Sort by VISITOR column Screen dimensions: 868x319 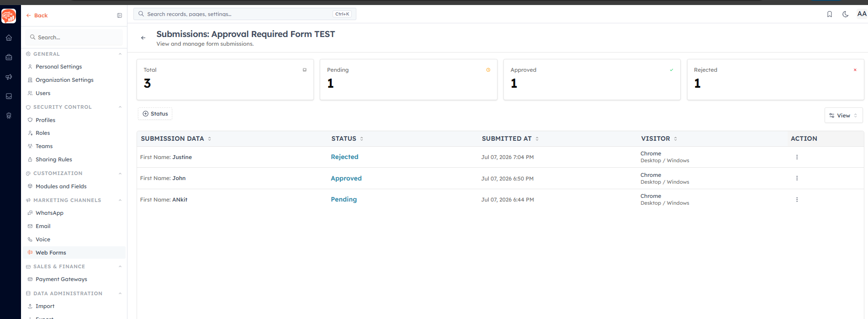(659, 138)
